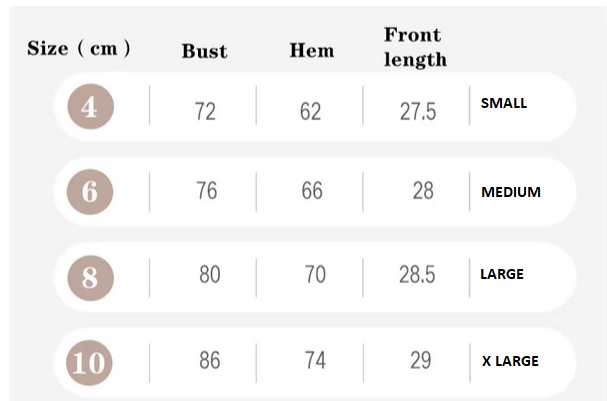The width and height of the screenshot is (607, 401).
Task: Click the Hem column header
Action: click(x=311, y=50)
